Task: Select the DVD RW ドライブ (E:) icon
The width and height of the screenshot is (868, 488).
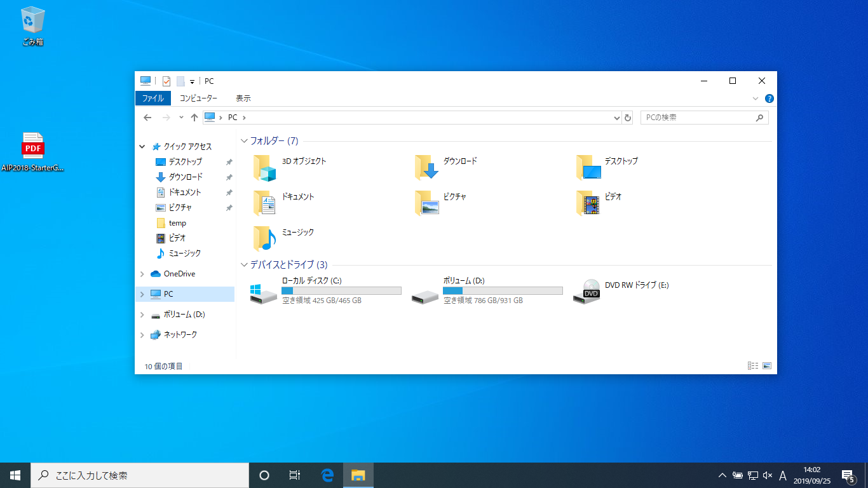Action: point(586,291)
